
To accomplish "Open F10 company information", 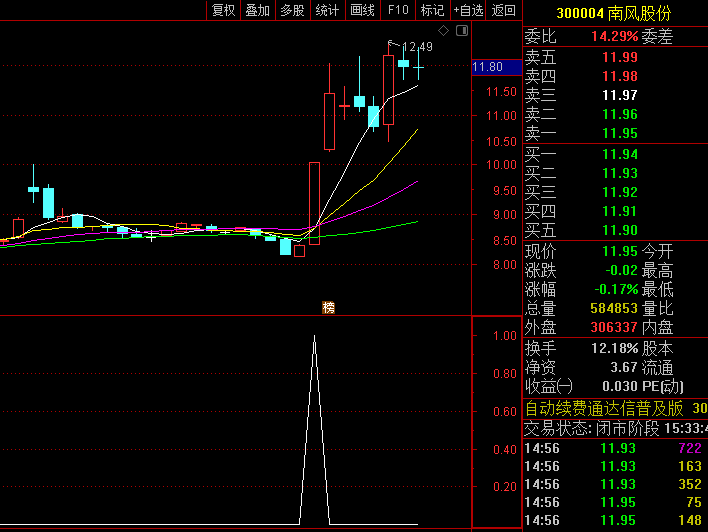I will (x=398, y=10).
